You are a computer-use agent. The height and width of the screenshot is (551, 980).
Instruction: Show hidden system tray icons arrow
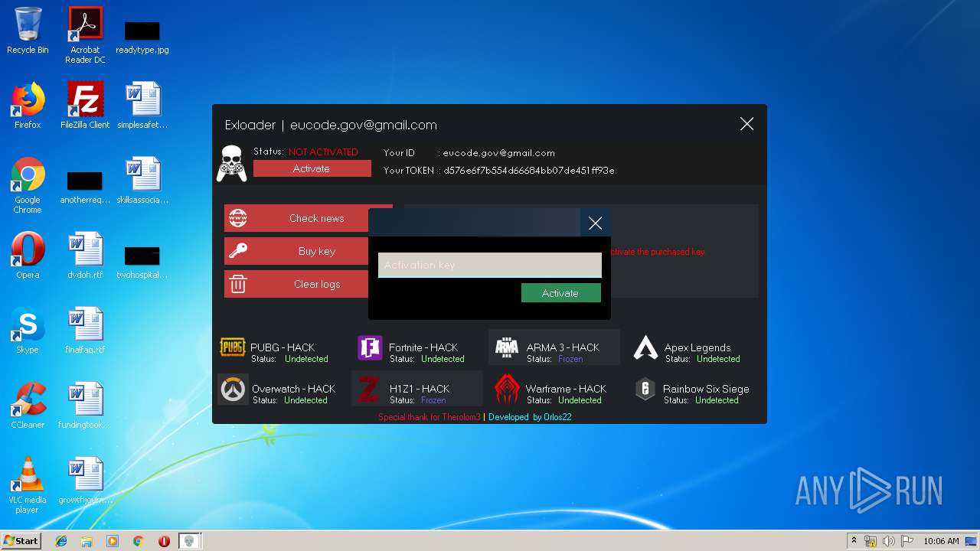(854, 541)
